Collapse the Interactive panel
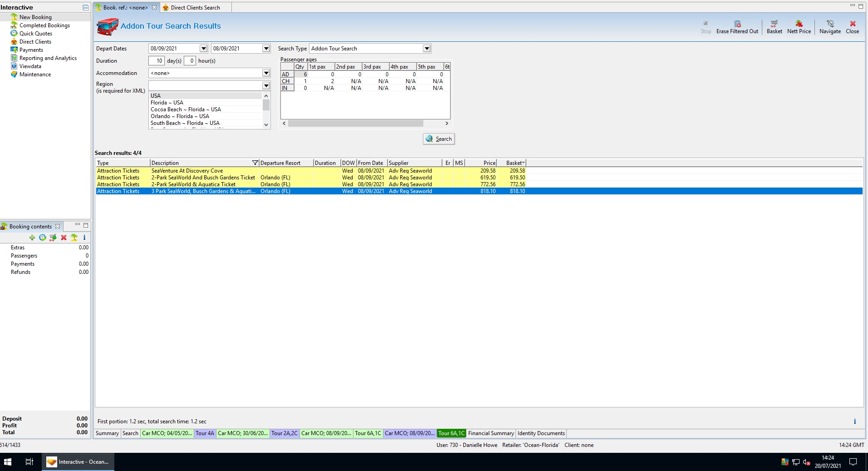The height and width of the screenshot is (471, 868). [85, 8]
